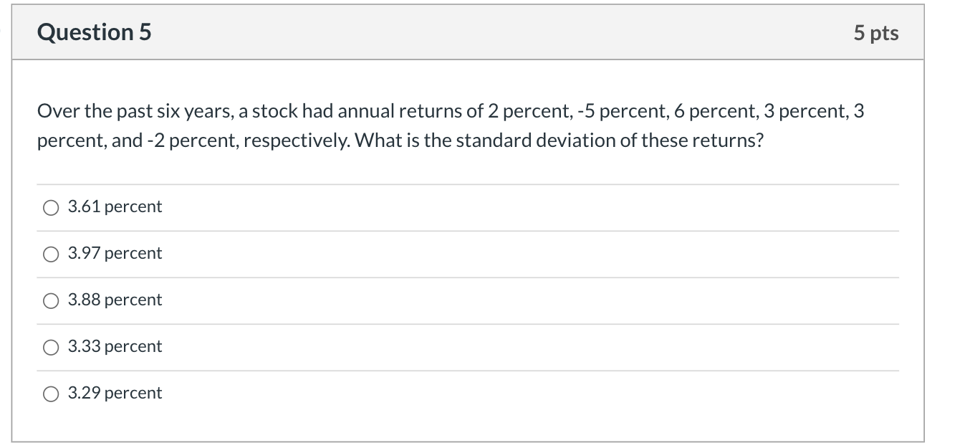Click inside the question header bar
Viewport: 980px width, 443px height.
click(466, 32)
